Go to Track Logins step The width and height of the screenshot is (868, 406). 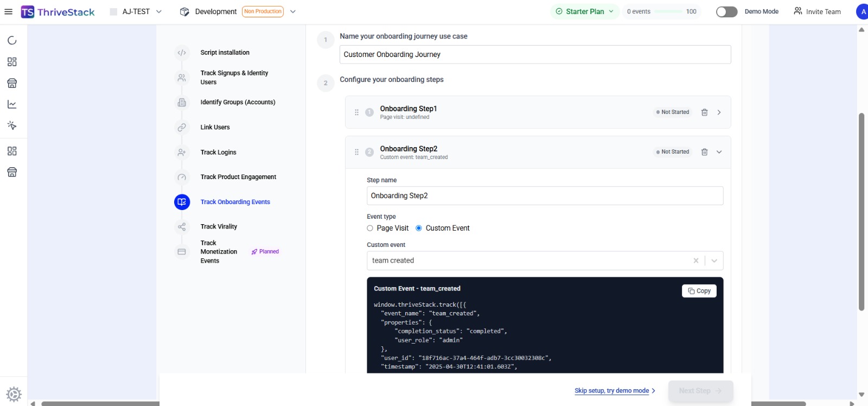click(218, 153)
